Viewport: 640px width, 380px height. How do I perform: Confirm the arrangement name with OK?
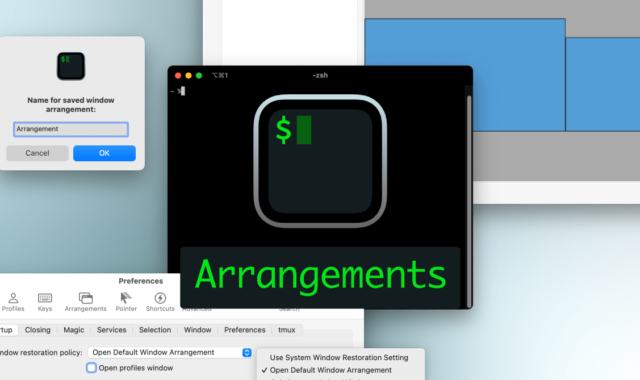coord(104,153)
